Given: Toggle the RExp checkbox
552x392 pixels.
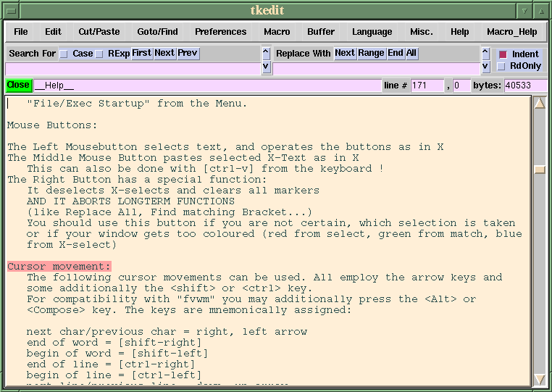Looking at the screenshot, I should point(99,54).
